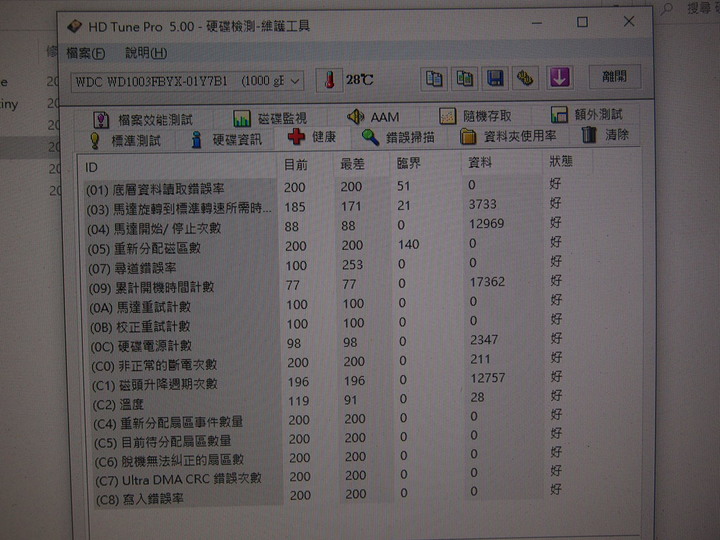Click the HD Tune Pro title bar app icon

click(x=74, y=26)
